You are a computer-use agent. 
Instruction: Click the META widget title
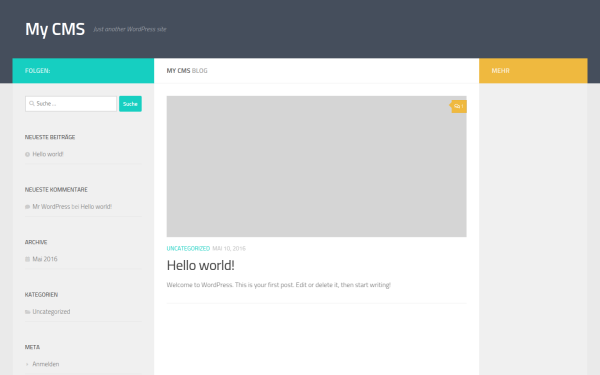point(32,347)
